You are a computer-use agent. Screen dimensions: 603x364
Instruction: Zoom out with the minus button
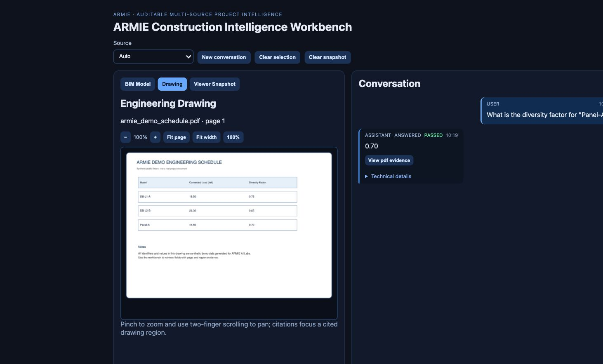tap(125, 137)
